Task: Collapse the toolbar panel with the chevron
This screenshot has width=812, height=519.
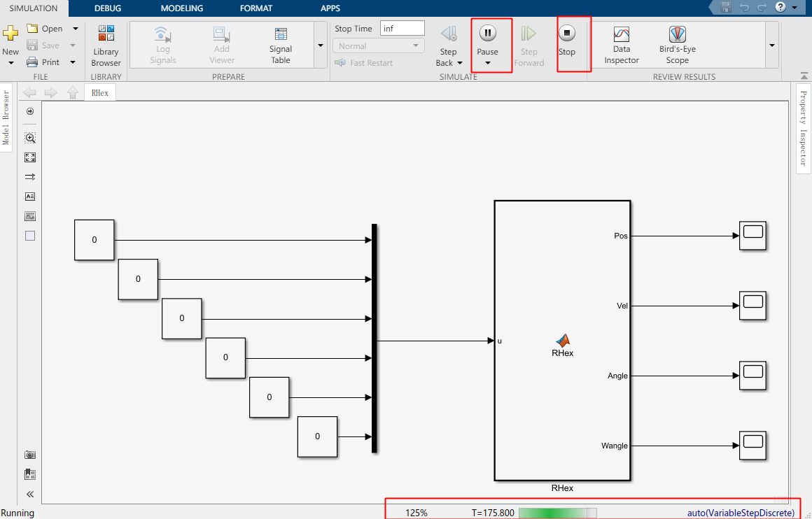Action: pos(804,76)
